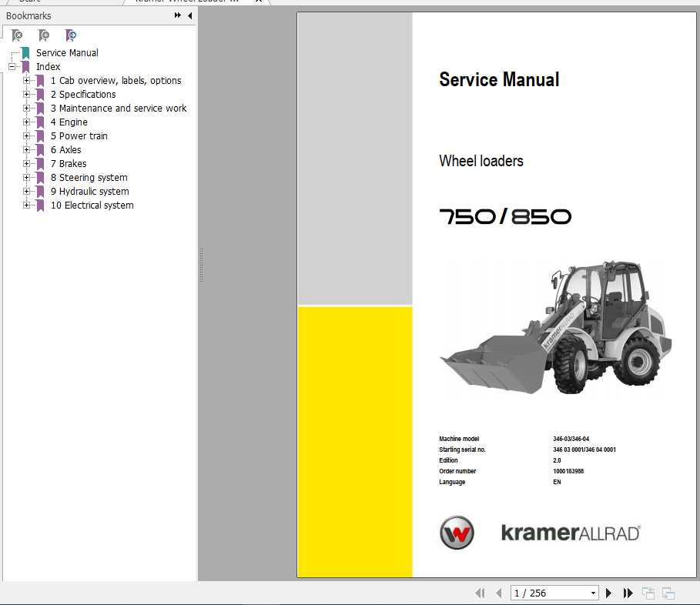Expand the 8 Steering system bookmark
Image resolution: width=700 pixels, height=605 pixels.
pyautogui.click(x=26, y=178)
